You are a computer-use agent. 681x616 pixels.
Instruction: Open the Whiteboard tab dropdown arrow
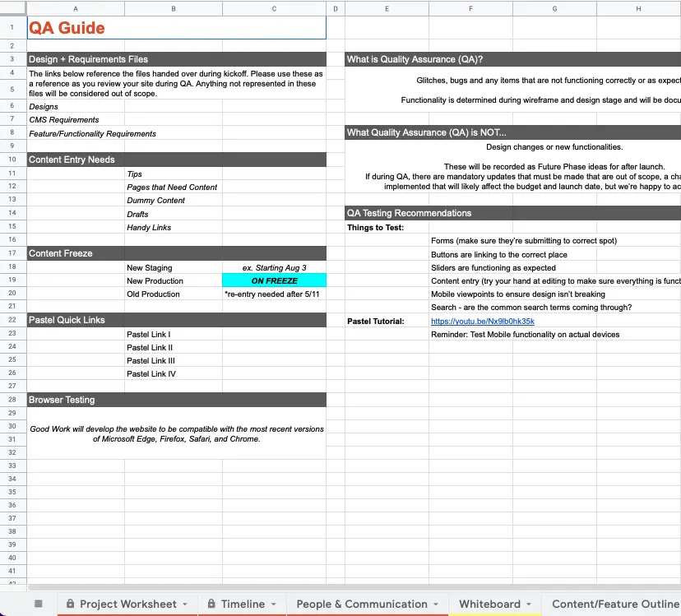point(529,604)
